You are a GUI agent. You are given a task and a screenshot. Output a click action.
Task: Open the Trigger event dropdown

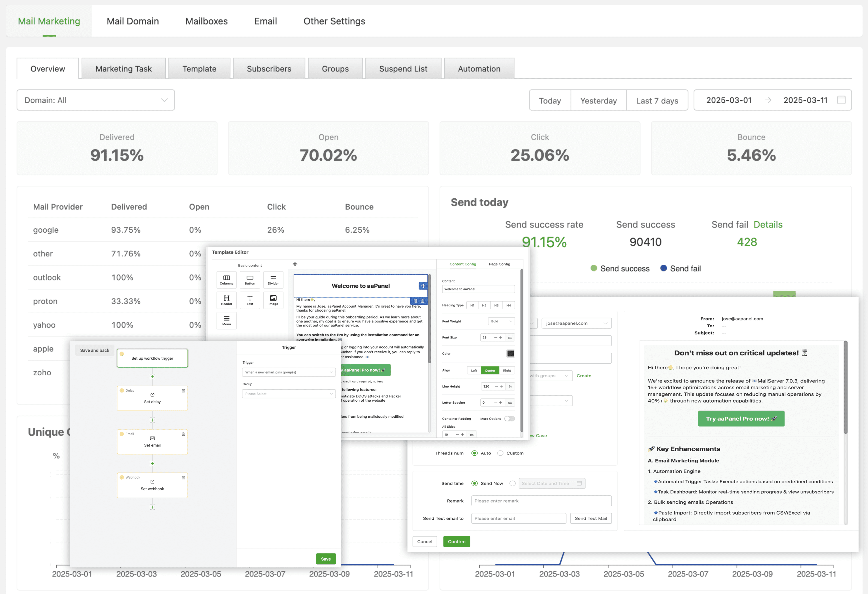tap(289, 372)
